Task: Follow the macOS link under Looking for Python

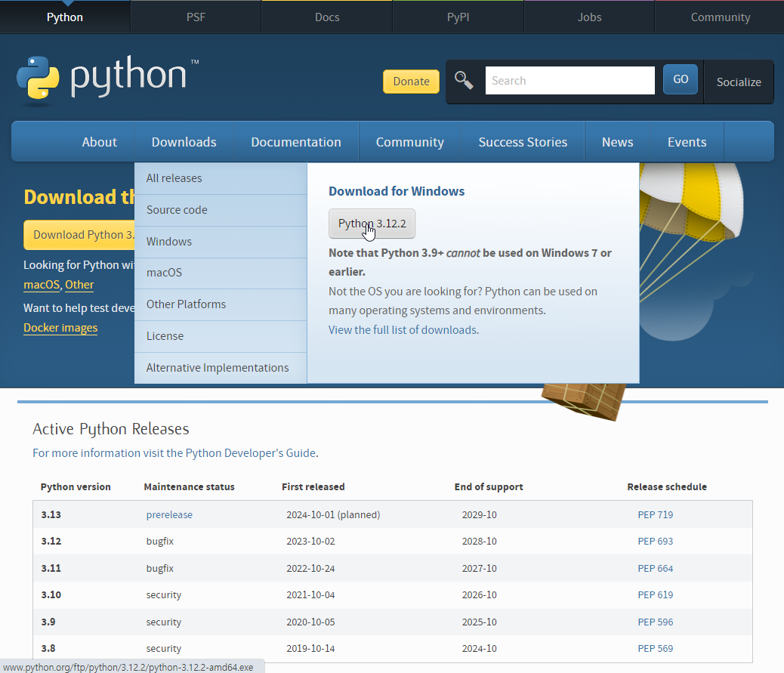Action: point(42,285)
